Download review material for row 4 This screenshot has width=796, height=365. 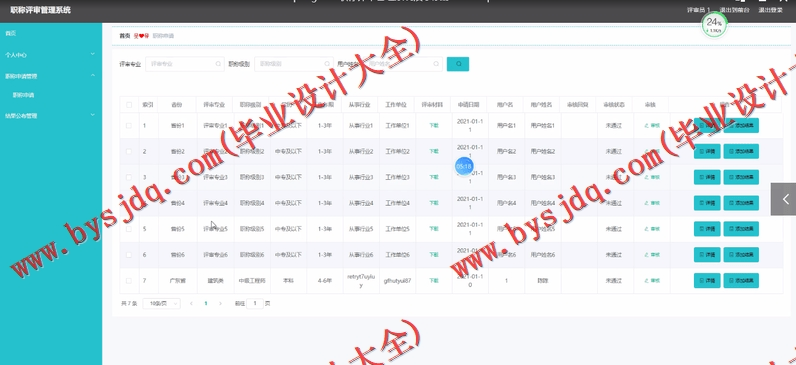point(434,203)
